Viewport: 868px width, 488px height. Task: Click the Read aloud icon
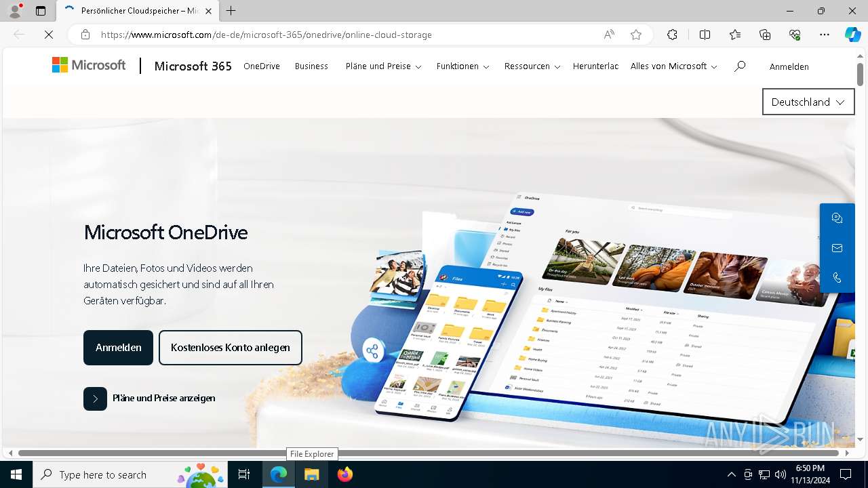click(609, 35)
